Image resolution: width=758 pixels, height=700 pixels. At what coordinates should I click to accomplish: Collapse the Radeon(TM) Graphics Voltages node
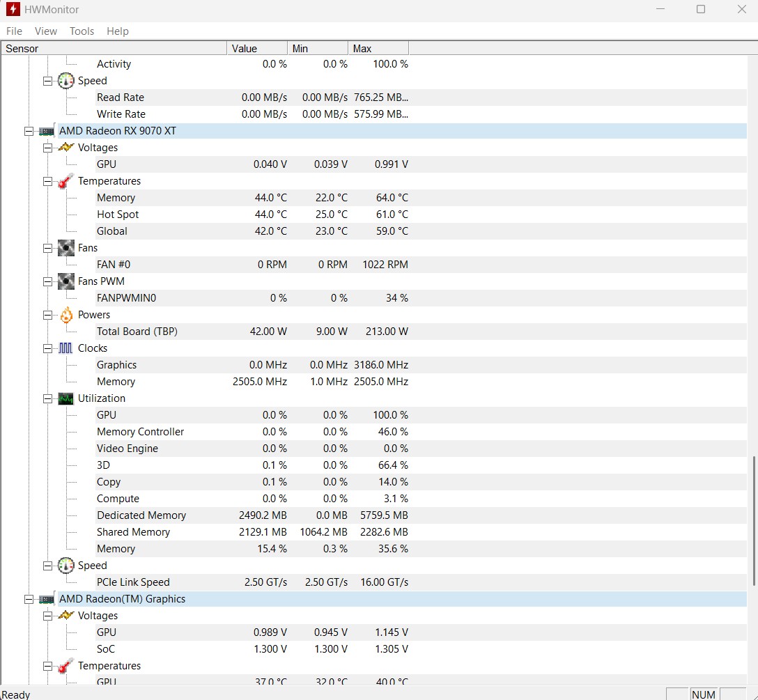(47, 616)
